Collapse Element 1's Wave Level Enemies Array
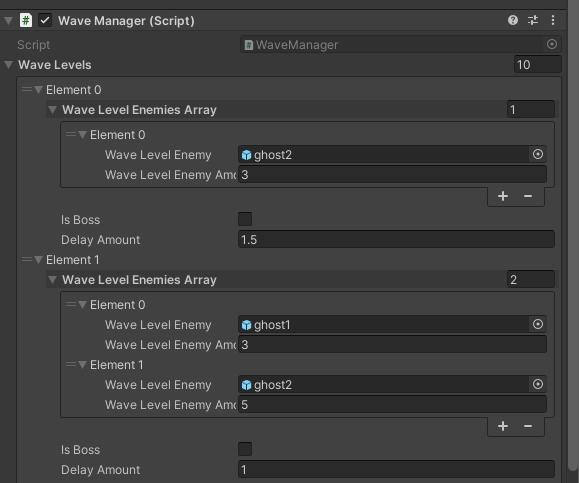 pyautogui.click(x=52, y=280)
